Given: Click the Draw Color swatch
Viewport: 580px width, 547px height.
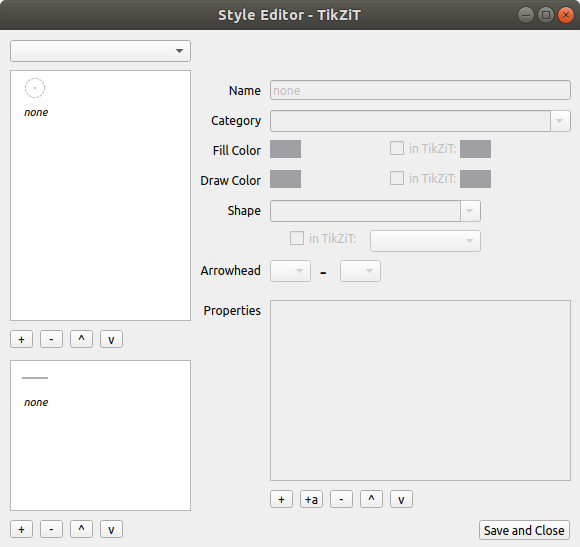Looking at the screenshot, I should coord(285,179).
